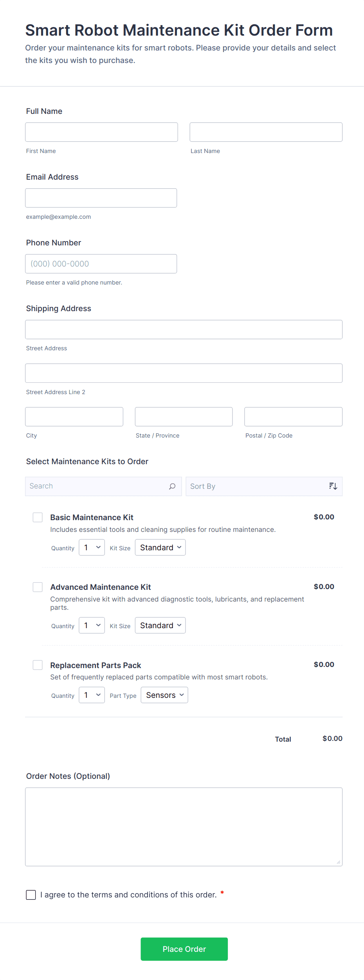
Task: Click the First Name input field
Action: (101, 132)
